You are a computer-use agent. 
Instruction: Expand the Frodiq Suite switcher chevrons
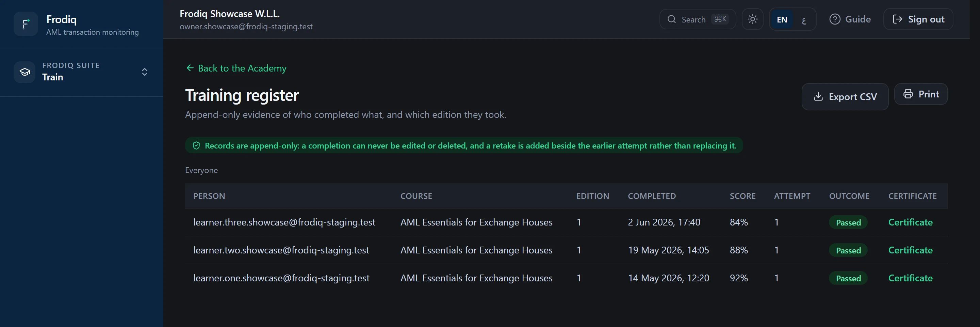(145, 72)
